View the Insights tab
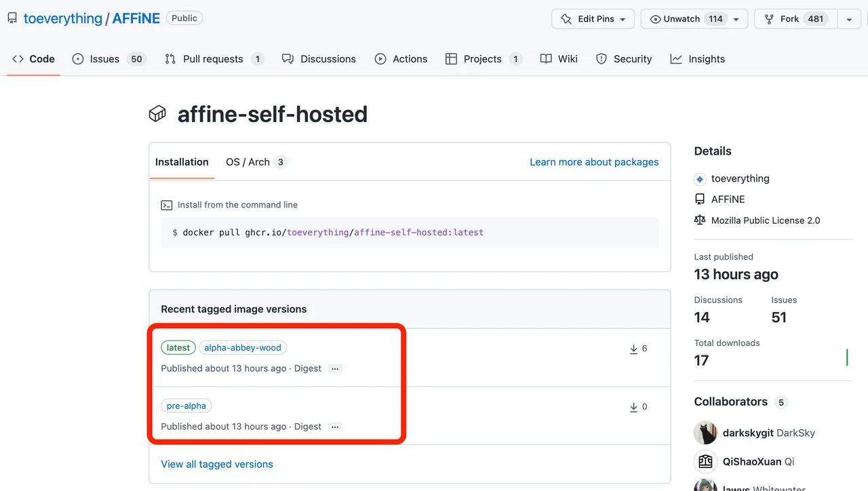The height and width of the screenshot is (491, 868). pyautogui.click(x=698, y=59)
